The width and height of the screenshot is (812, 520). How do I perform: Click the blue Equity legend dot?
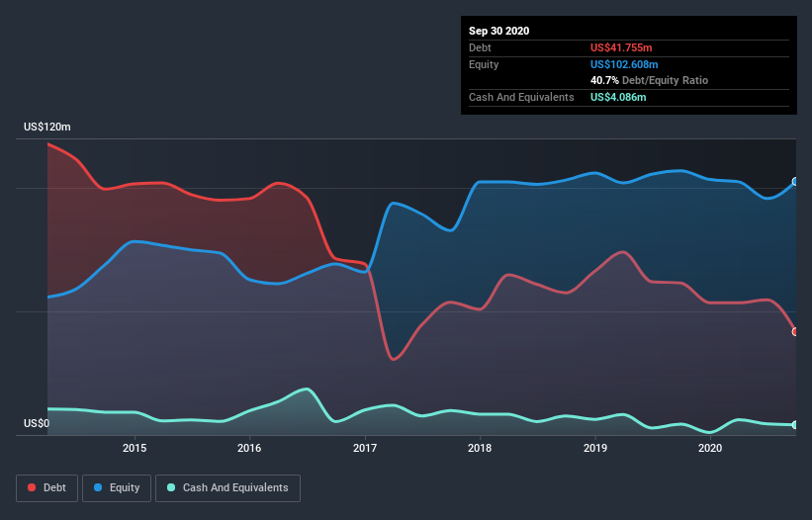click(98, 487)
